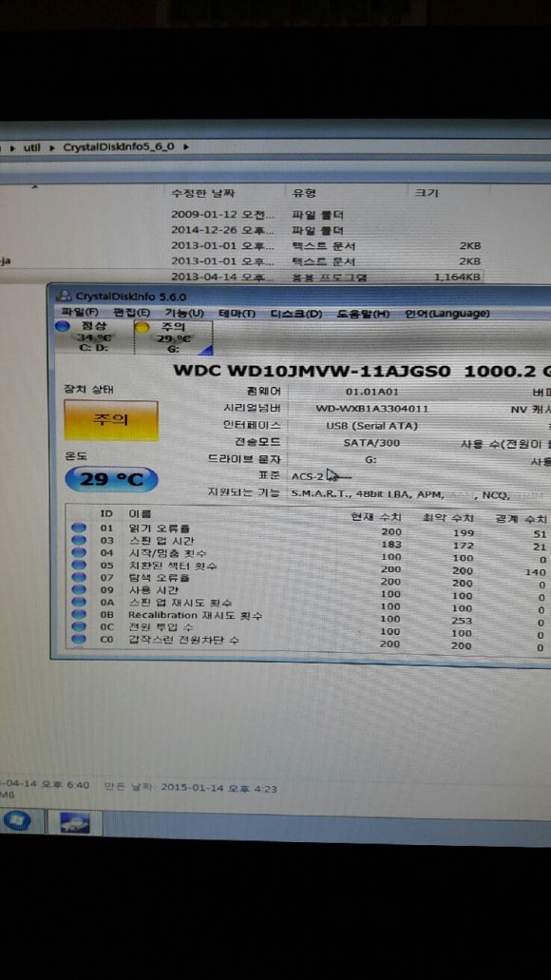
Task: Click the blue status icon for 09 사용 시간
Action: pos(79,589)
